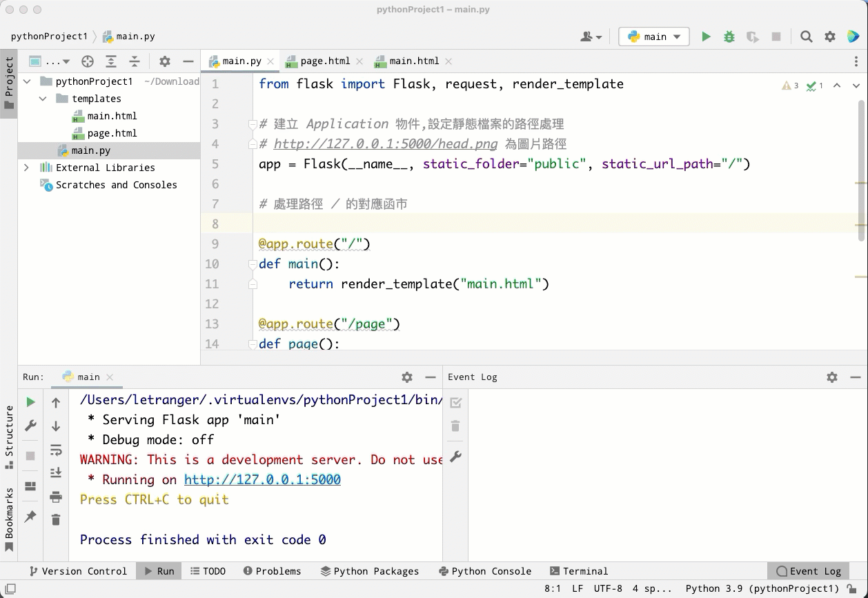Collapse the templates folder
The width and height of the screenshot is (868, 598).
[x=43, y=99]
